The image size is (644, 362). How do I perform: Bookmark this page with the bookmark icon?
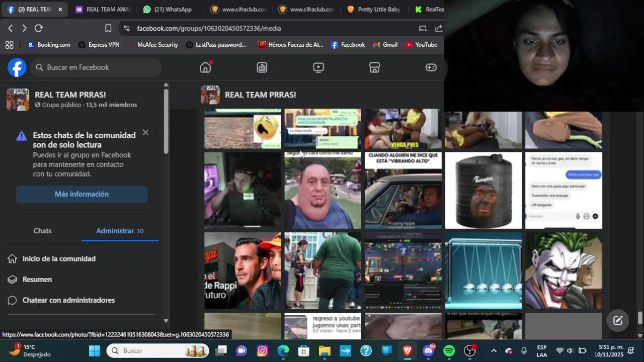pos(108,28)
